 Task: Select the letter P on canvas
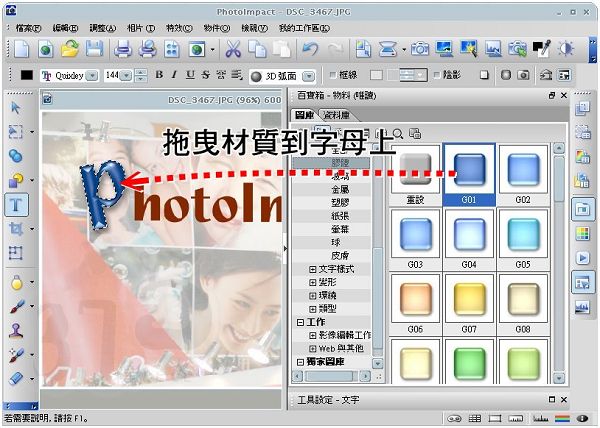pyautogui.click(x=103, y=195)
